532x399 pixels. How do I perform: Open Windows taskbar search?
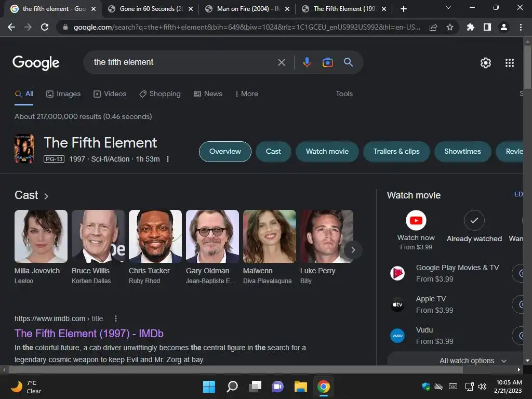[x=232, y=387]
